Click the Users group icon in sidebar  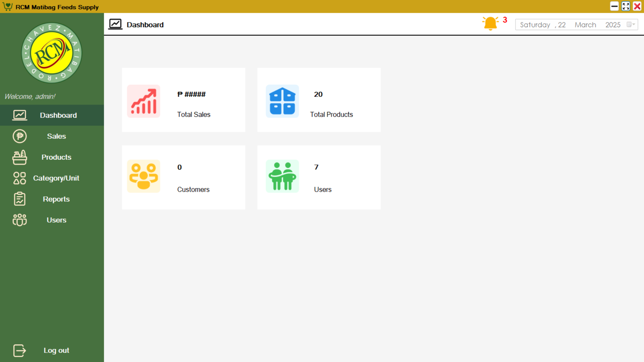20,220
